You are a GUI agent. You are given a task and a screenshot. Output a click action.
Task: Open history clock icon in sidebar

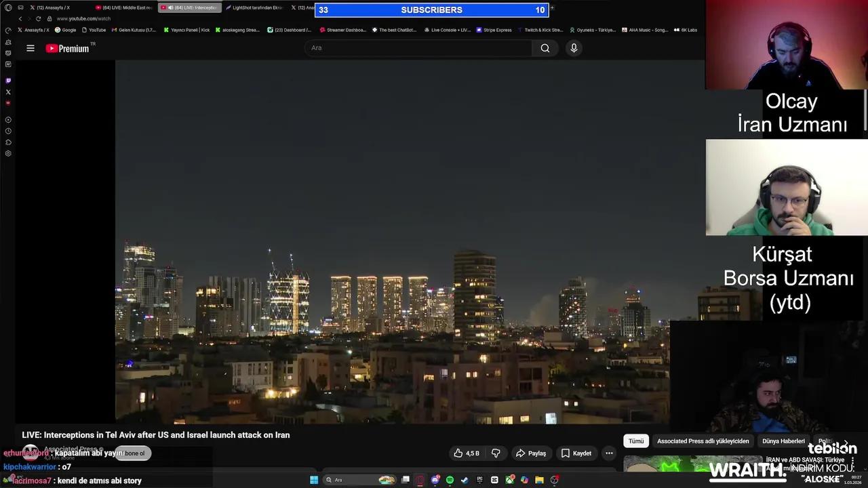click(x=8, y=131)
